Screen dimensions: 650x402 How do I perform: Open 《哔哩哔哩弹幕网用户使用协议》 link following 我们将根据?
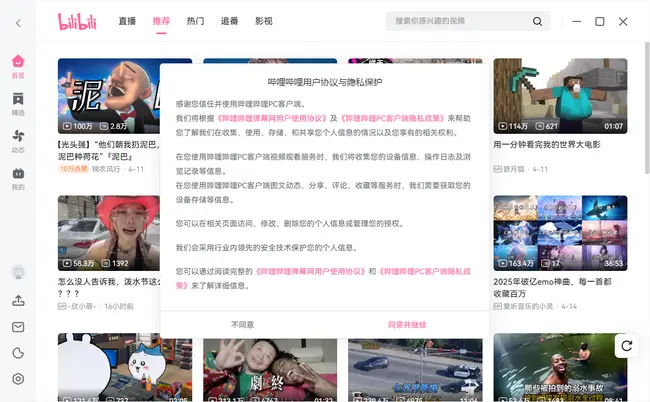[x=272, y=119]
